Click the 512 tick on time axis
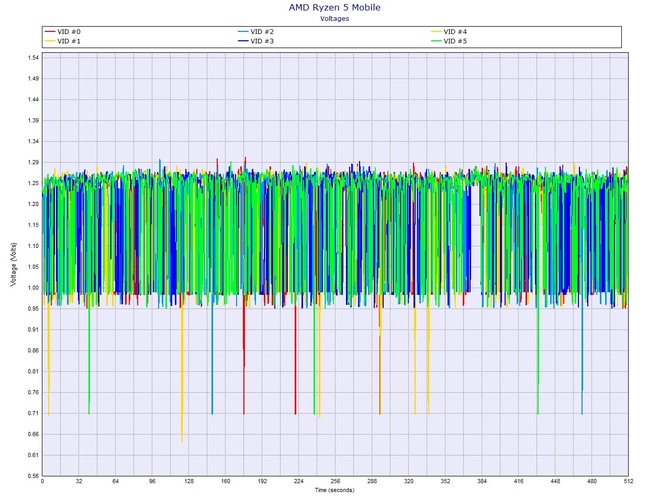The width and height of the screenshot is (670, 502). pyautogui.click(x=628, y=481)
